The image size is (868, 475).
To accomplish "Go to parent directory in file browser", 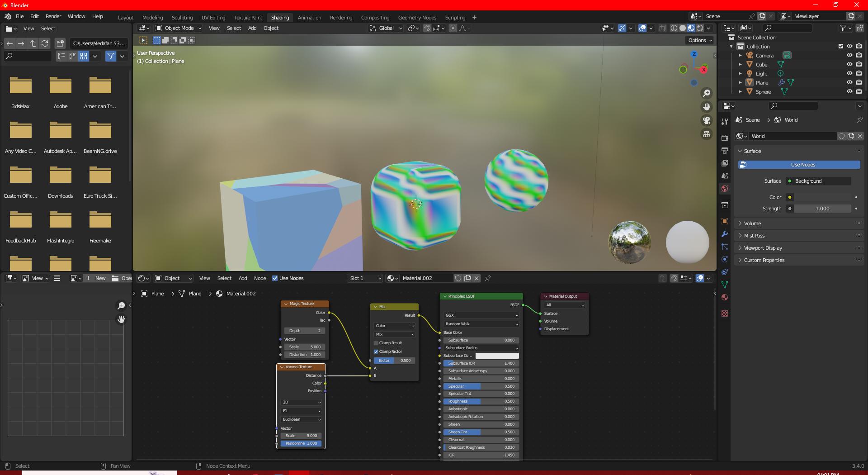I will tap(33, 43).
